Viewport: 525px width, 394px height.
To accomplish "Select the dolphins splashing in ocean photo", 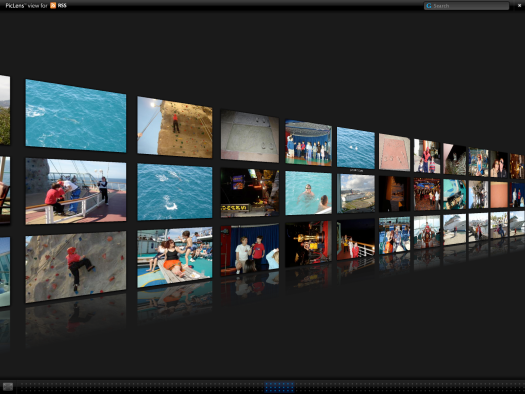I will [174, 192].
